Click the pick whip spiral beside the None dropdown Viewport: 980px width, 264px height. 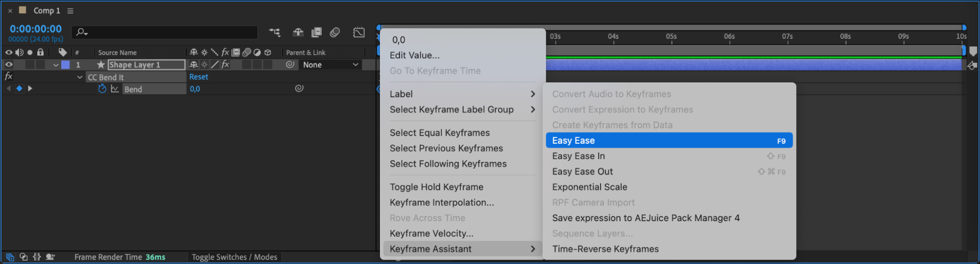290,64
